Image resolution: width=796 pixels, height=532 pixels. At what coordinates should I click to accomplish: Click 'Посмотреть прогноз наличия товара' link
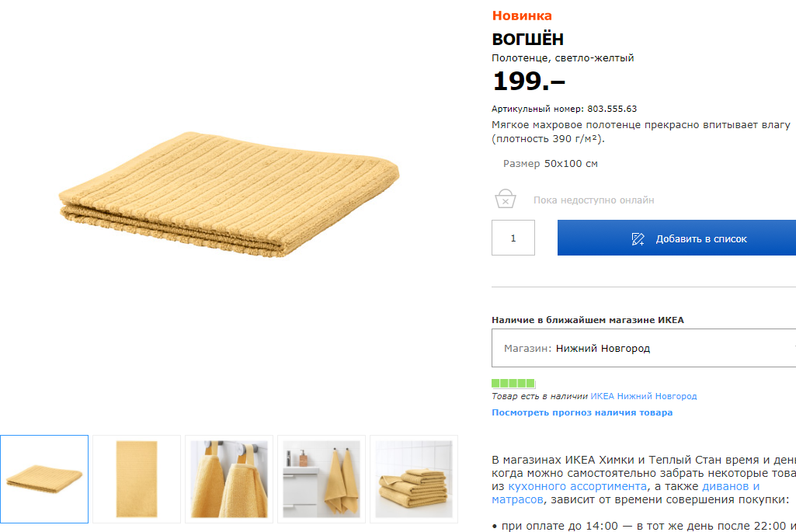coord(582,412)
